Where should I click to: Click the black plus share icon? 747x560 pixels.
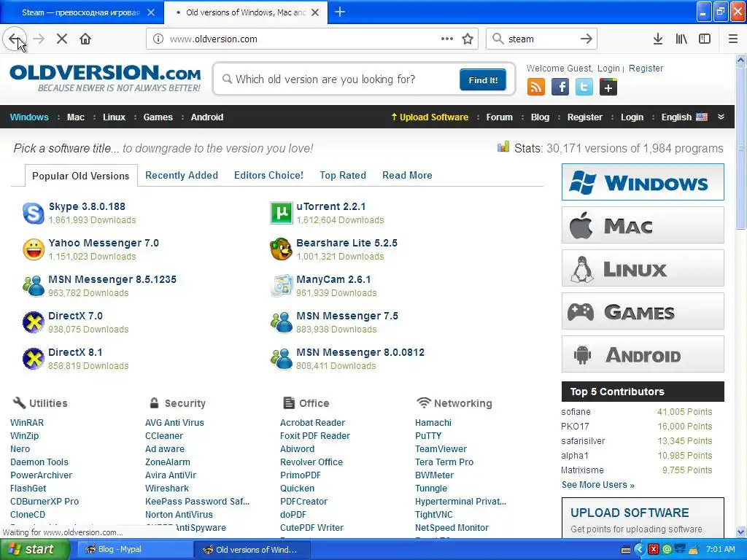[x=608, y=87]
